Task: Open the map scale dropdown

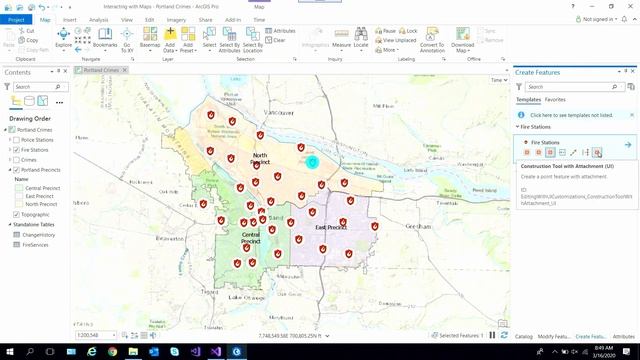Action: pos(113,335)
